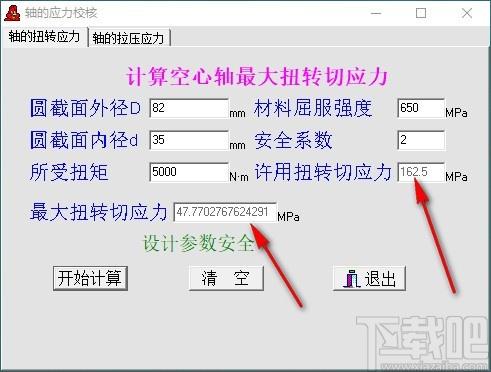Select the 最大扭转切应力 result field
Viewport: 491px width, 372px height.
(225, 212)
